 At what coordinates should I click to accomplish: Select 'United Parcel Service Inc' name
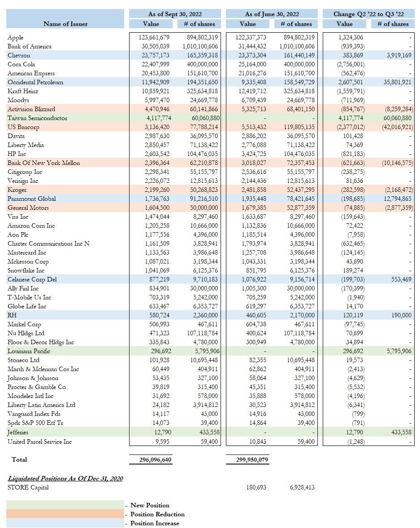click(40, 442)
